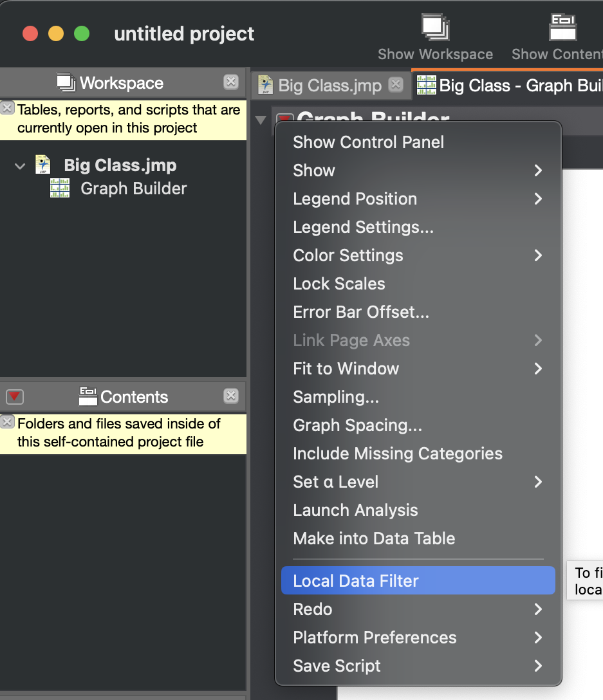The image size is (603, 700).
Task: Click the Big Class.jmp file icon in Workspace
Action: tap(42, 165)
